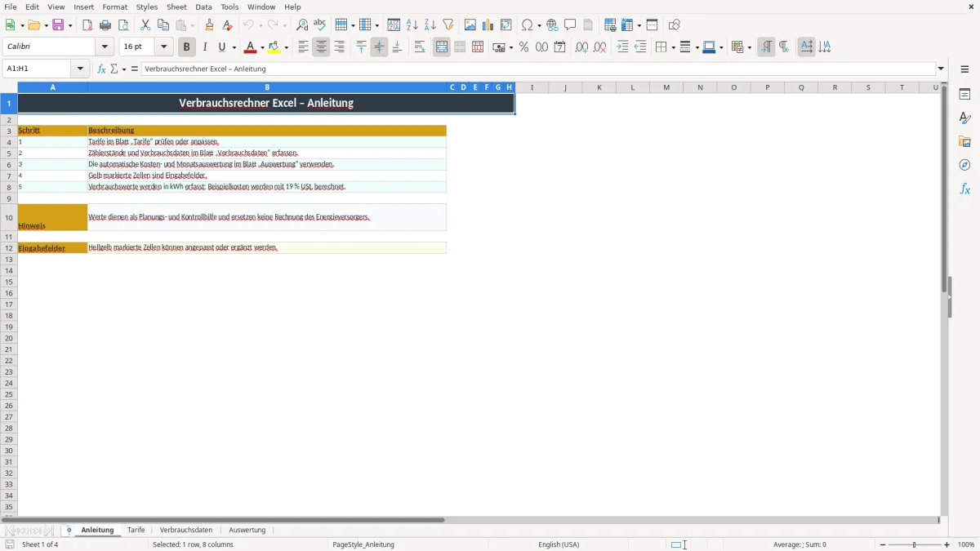Click the Format as date icon

coord(559,47)
